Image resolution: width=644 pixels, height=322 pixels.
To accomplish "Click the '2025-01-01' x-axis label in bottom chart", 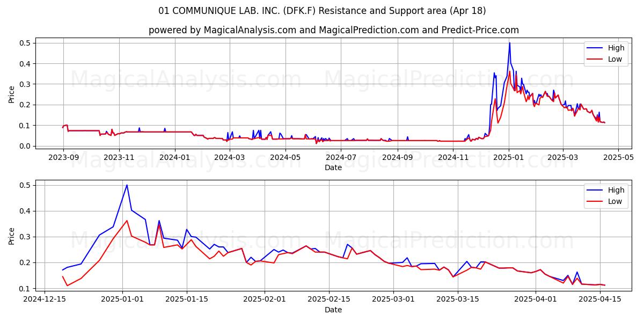I will tap(122, 299).
